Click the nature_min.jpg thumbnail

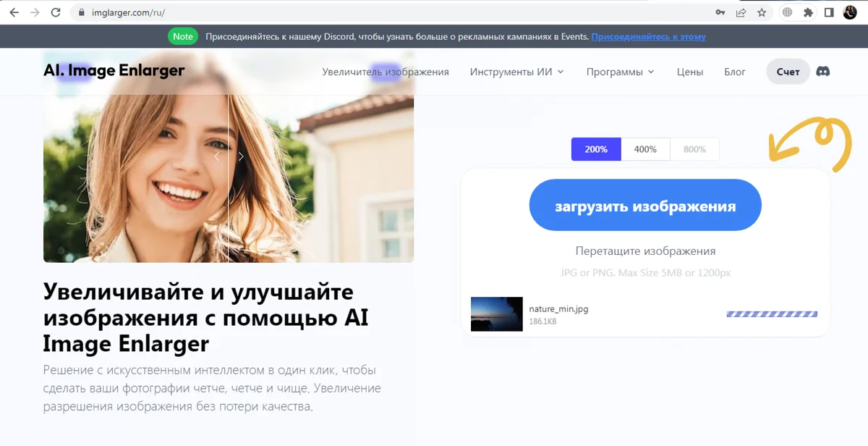click(496, 314)
